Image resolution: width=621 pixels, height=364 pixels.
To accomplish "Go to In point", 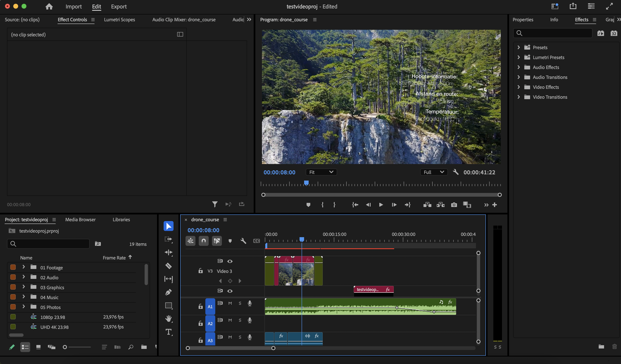I will 355,205.
